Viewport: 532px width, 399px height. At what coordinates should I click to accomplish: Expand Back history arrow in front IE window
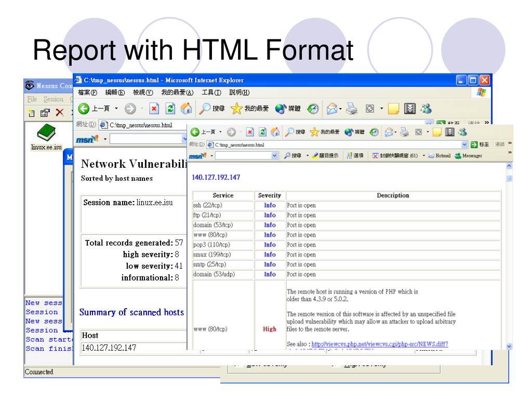(x=220, y=132)
